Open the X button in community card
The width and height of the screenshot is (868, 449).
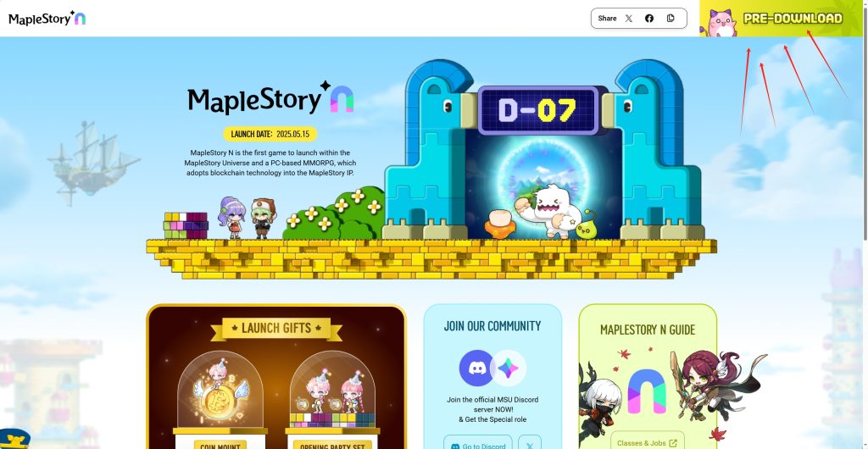(x=530, y=446)
